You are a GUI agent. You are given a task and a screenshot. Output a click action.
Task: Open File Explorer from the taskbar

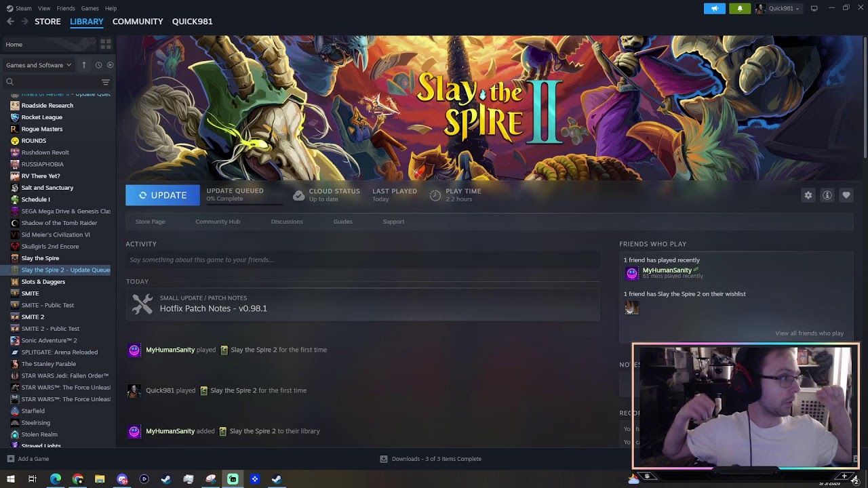(x=100, y=479)
